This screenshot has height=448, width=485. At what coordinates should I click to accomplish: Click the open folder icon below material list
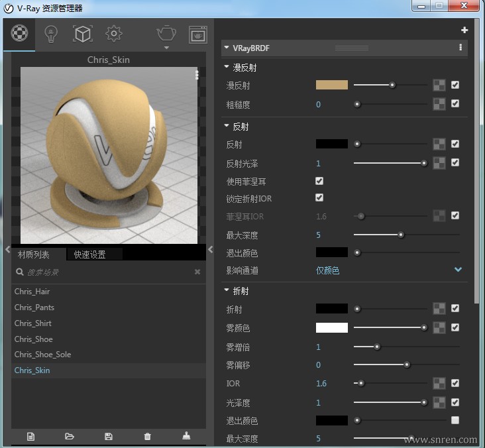click(x=70, y=436)
